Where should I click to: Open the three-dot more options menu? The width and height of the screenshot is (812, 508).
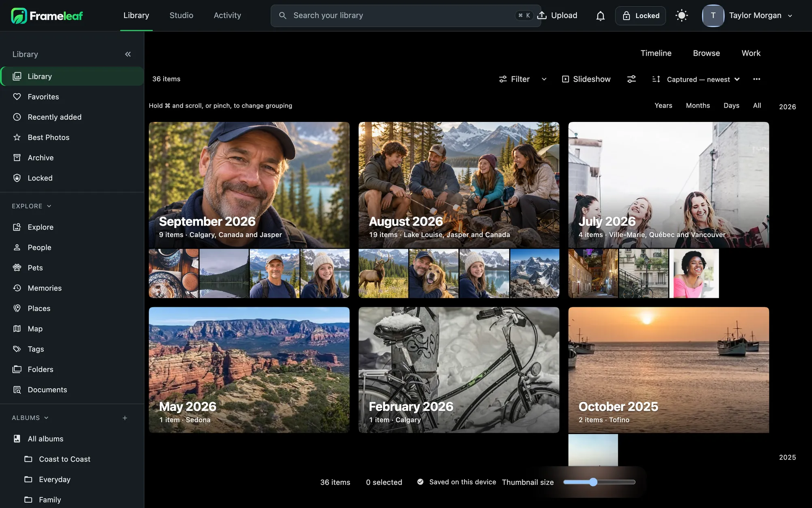[x=756, y=79]
